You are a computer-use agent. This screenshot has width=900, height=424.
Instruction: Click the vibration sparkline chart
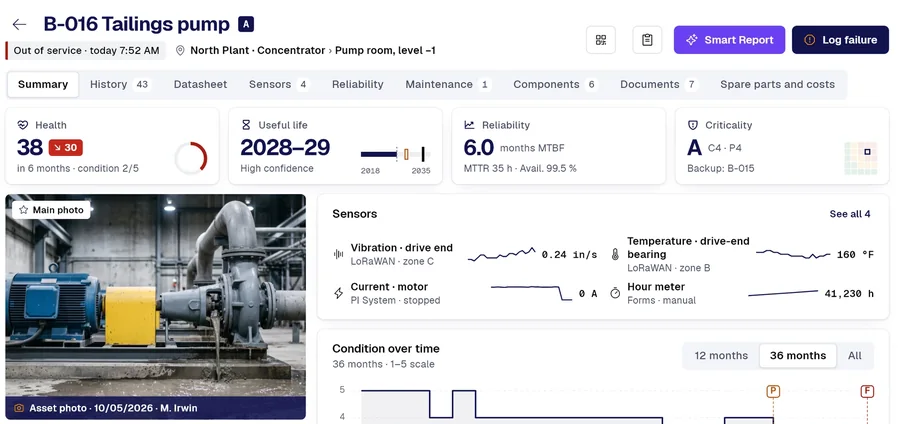[502, 255]
